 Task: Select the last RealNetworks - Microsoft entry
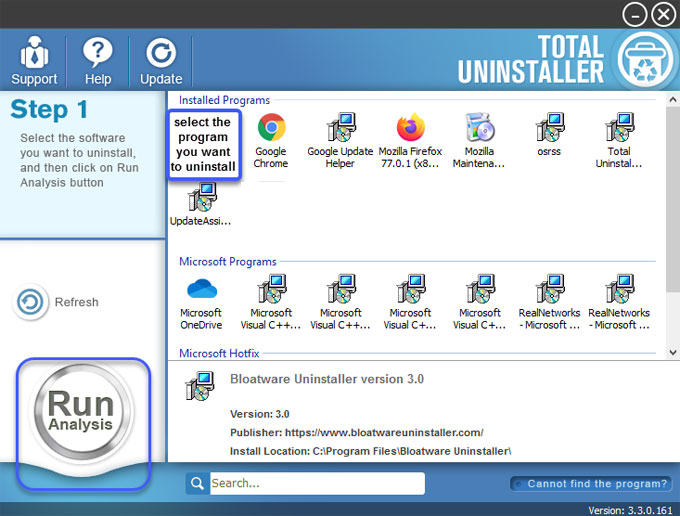619,302
